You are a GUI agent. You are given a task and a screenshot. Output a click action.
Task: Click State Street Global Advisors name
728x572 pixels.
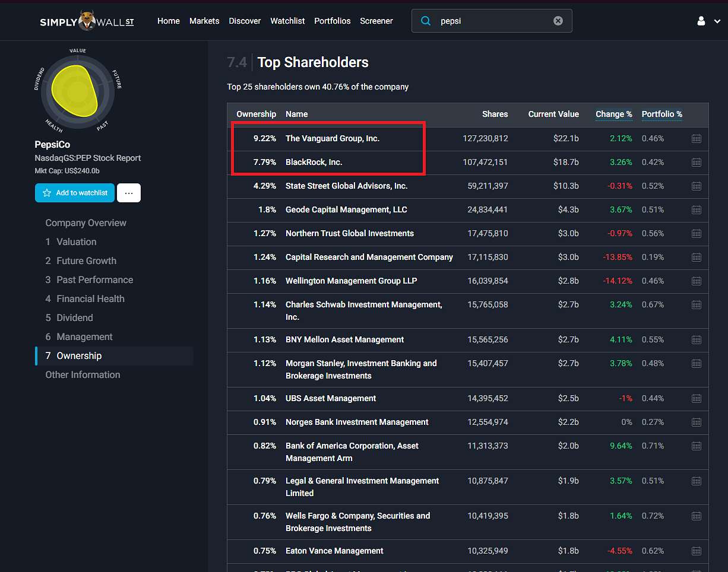click(347, 186)
